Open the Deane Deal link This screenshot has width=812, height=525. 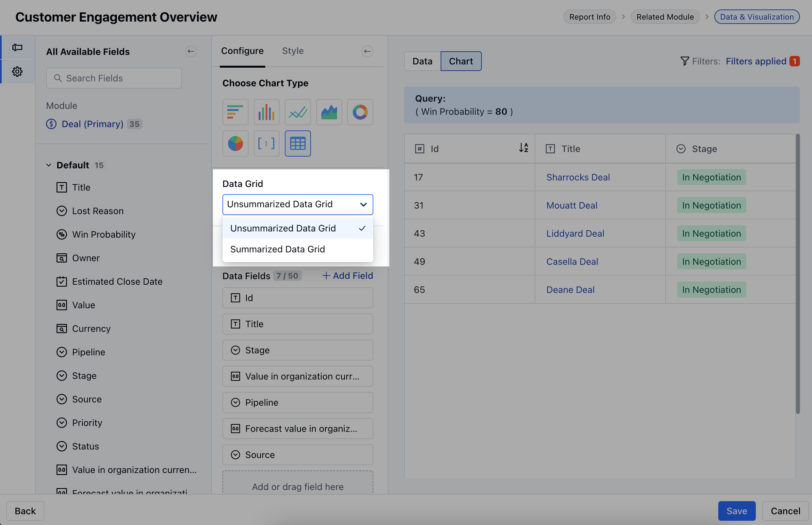pos(570,290)
